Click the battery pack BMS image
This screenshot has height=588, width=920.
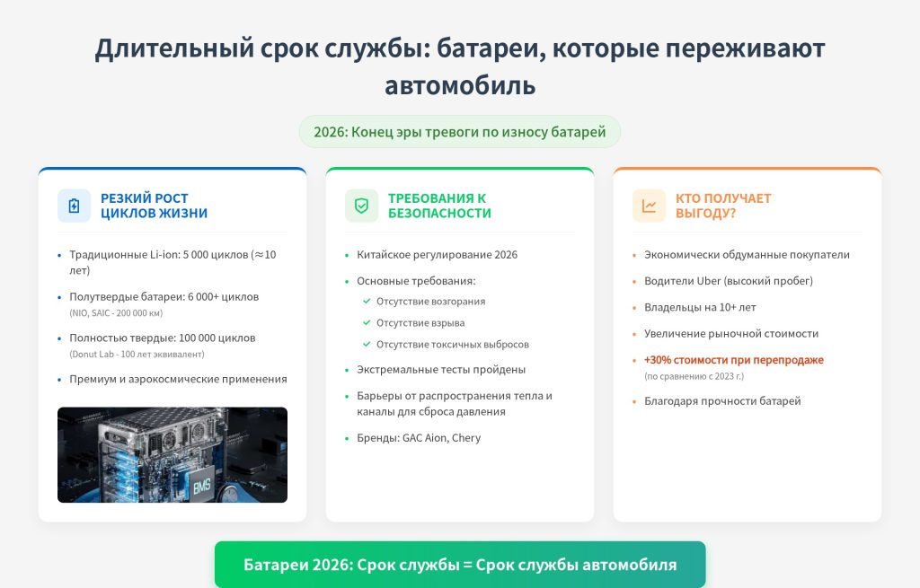point(172,455)
